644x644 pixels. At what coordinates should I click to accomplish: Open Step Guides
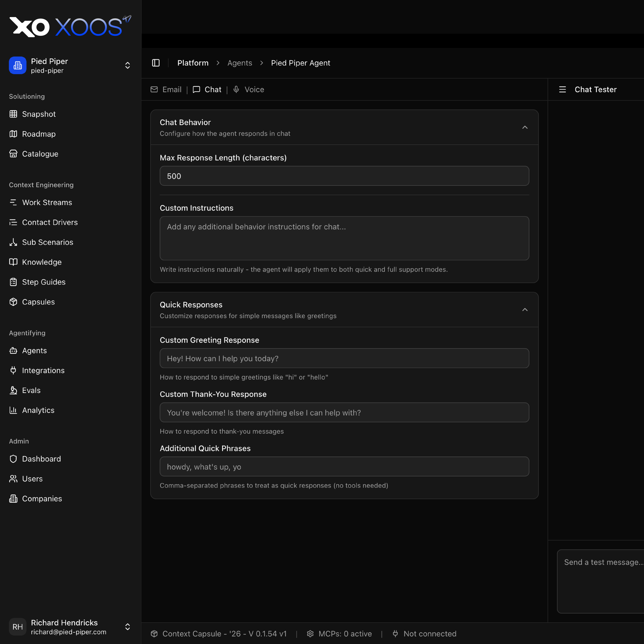(43, 282)
